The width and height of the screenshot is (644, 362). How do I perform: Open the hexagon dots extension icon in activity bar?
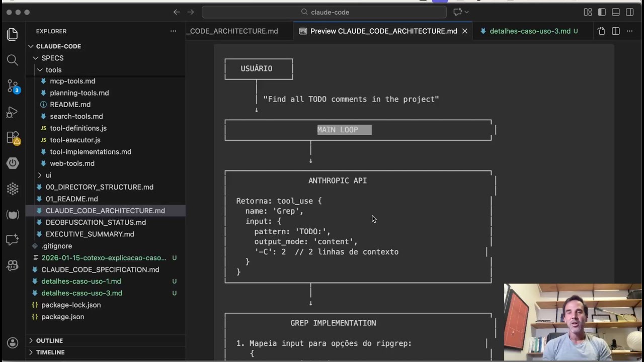[13, 189]
